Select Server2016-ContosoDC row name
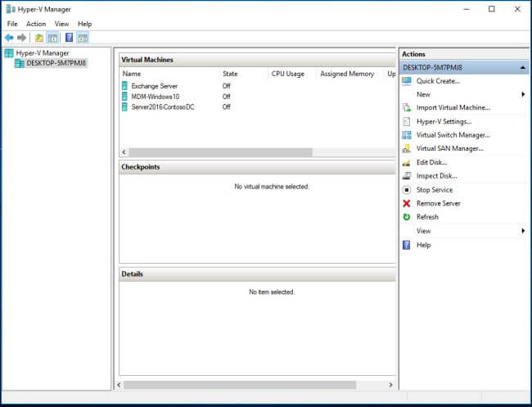532x407 pixels. 163,106
